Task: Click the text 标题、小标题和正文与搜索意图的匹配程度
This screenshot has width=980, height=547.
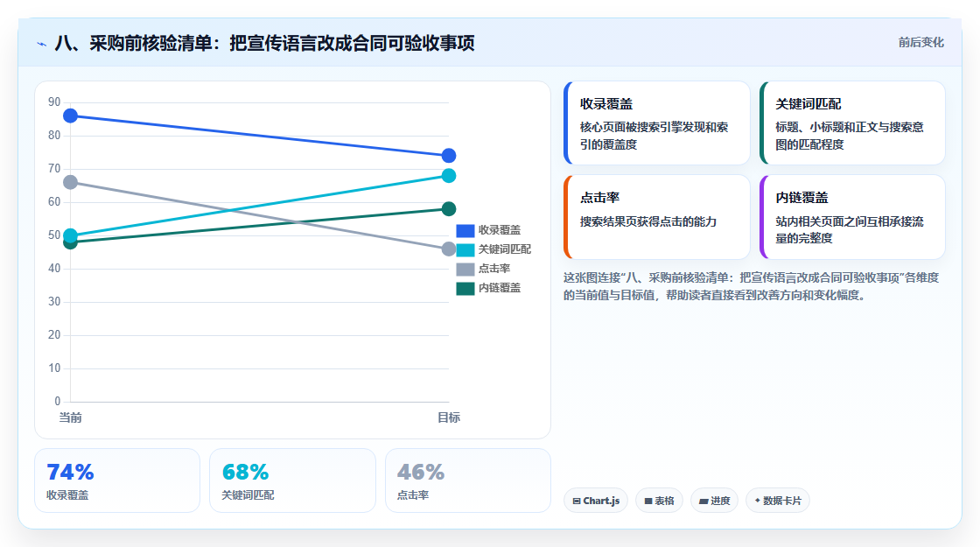Action: [850, 136]
